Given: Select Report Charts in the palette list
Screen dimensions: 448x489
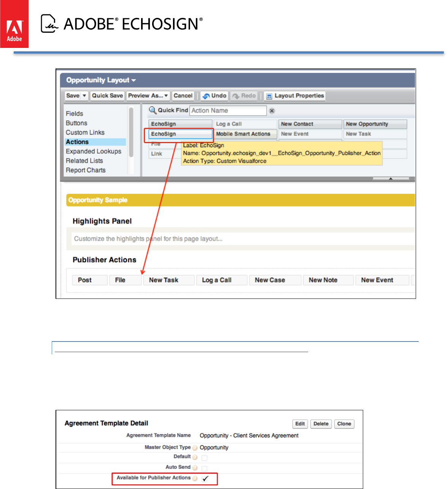Looking at the screenshot, I should pyautogui.click(x=86, y=170).
